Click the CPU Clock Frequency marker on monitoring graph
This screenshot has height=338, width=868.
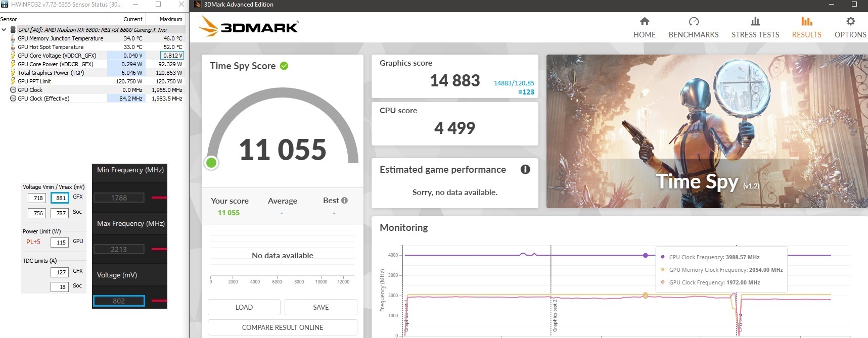point(646,256)
